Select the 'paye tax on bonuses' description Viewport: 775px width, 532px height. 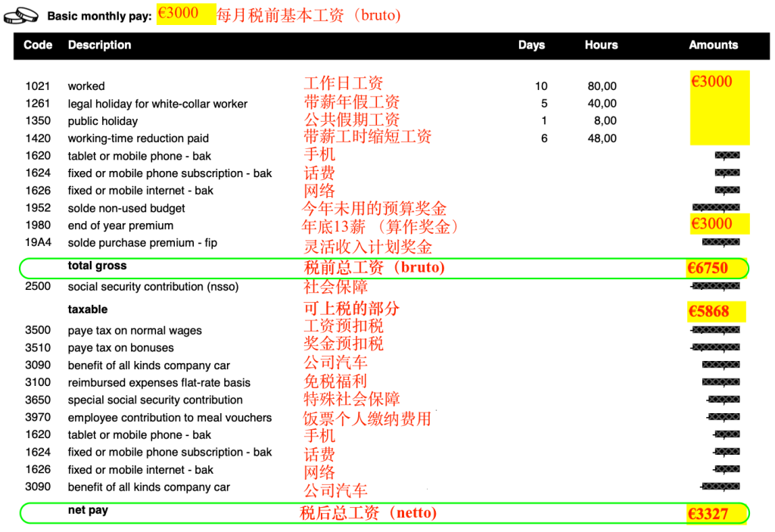(120, 348)
